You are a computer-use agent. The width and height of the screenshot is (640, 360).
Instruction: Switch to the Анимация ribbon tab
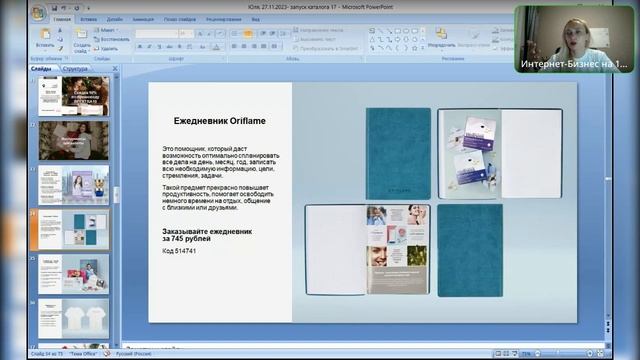coord(143,19)
